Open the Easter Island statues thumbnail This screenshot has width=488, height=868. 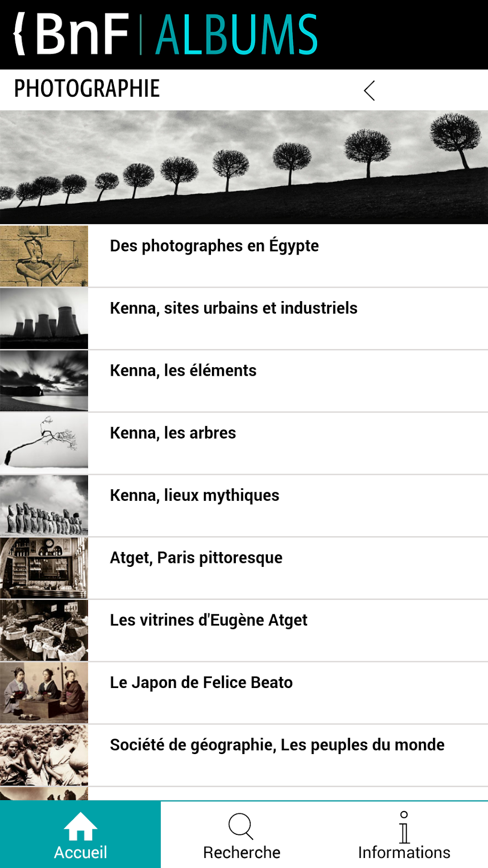[44, 506]
